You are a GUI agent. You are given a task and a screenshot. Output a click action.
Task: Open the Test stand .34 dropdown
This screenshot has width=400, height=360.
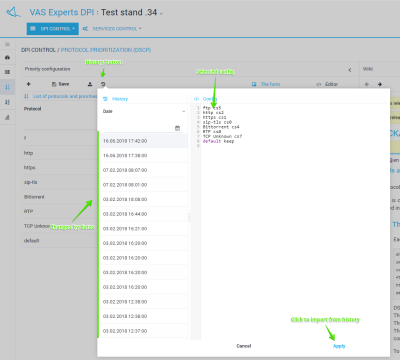[132, 13]
